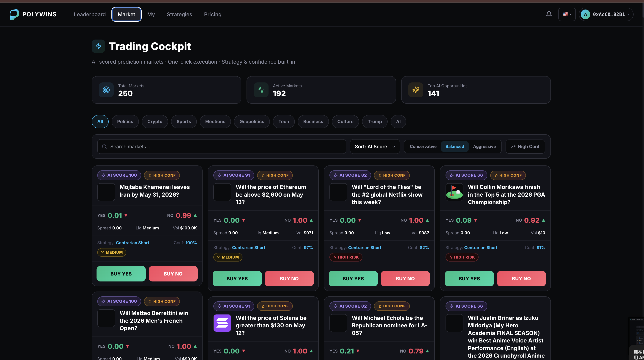Click AI Score 66 badge on Justin Briner card

pos(466,306)
